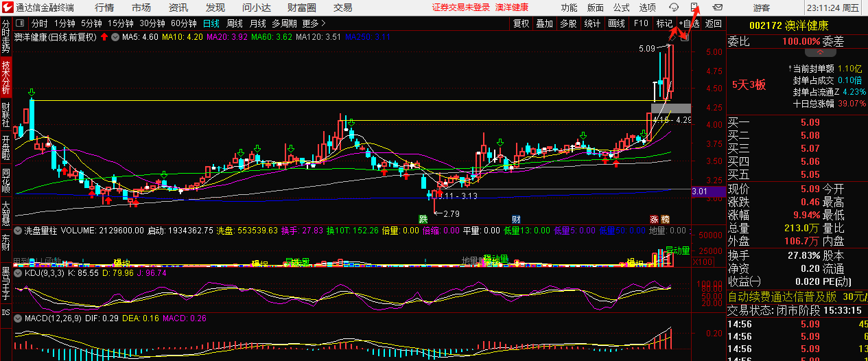Open the 同花顺 sidebar tab
868x361 pixels.
(x=5, y=179)
